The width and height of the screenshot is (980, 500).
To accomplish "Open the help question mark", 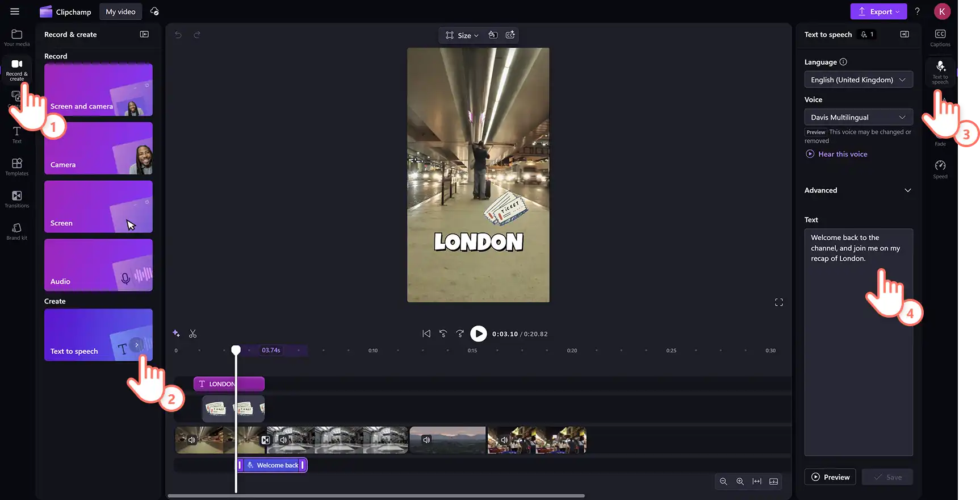I will (x=917, y=11).
